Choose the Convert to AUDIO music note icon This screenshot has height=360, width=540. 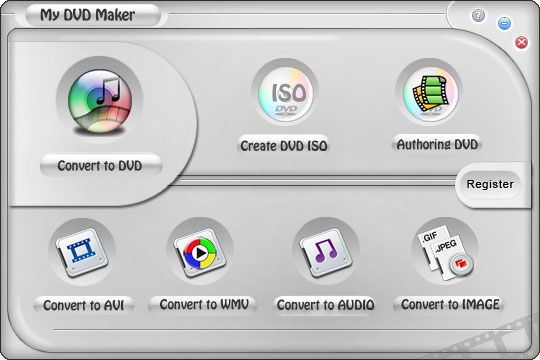click(326, 253)
